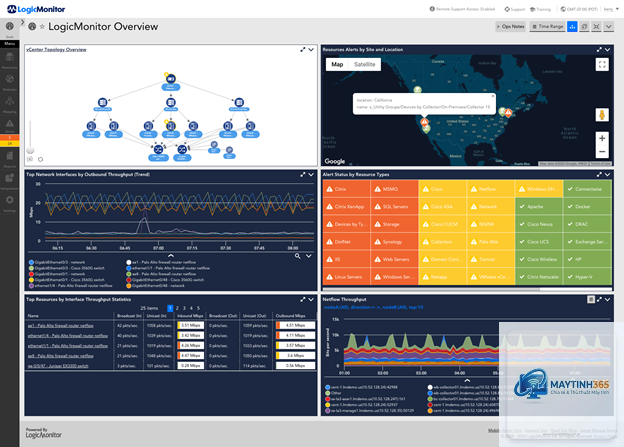
Task: Open Websites in the left sidebar
Action: point(10,82)
